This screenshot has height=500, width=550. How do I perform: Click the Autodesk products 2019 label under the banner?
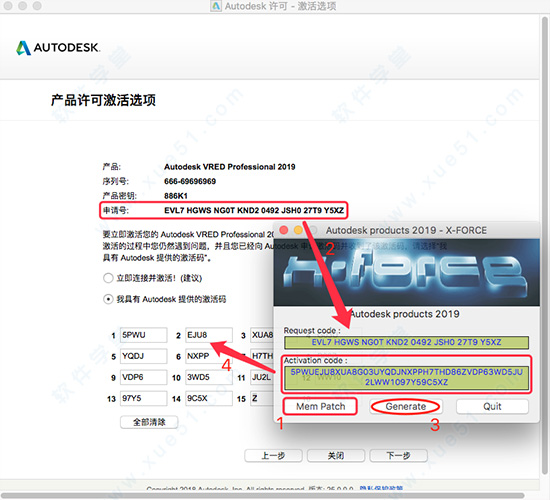click(404, 314)
